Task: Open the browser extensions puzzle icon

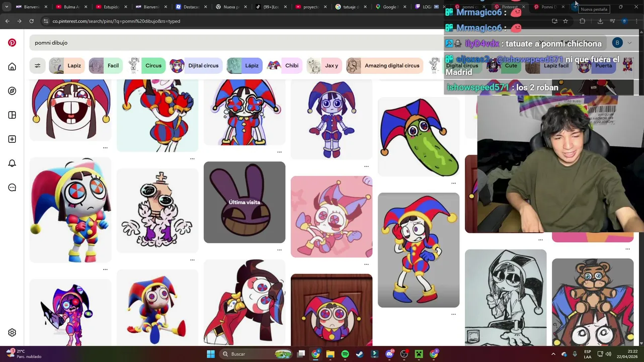Action: point(582,21)
